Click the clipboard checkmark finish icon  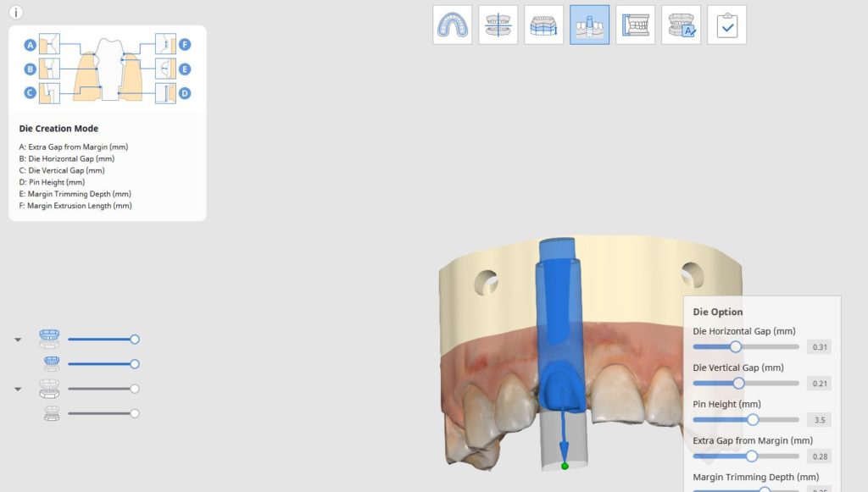coord(726,25)
